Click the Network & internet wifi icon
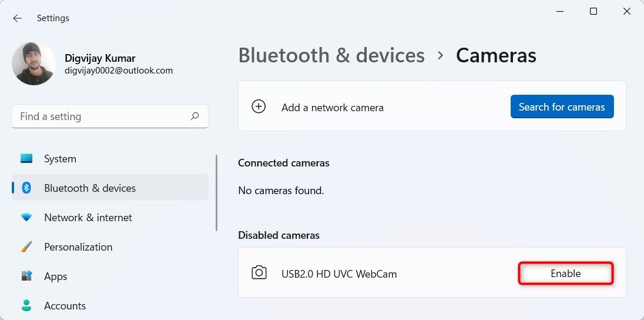This screenshot has width=644, height=320. coord(26,218)
